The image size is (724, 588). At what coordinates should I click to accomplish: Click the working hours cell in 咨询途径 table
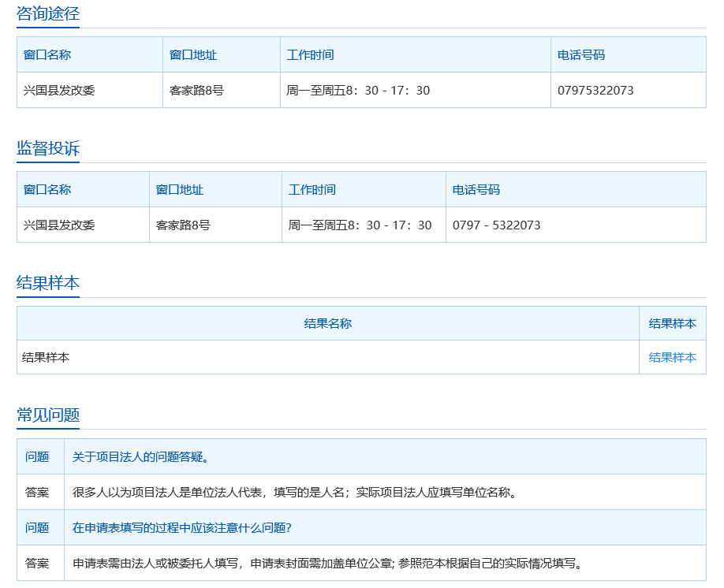point(358,91)
